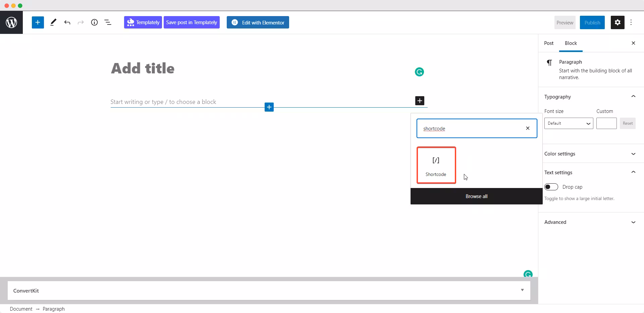Click the Custom font size field
This screenshot has width=644, height=313.
[606, 123]
